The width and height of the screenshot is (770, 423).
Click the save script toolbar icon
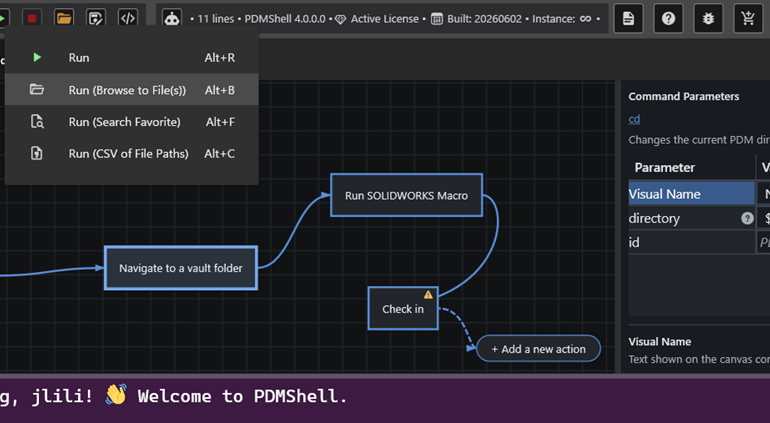click(x=96, y=19)
